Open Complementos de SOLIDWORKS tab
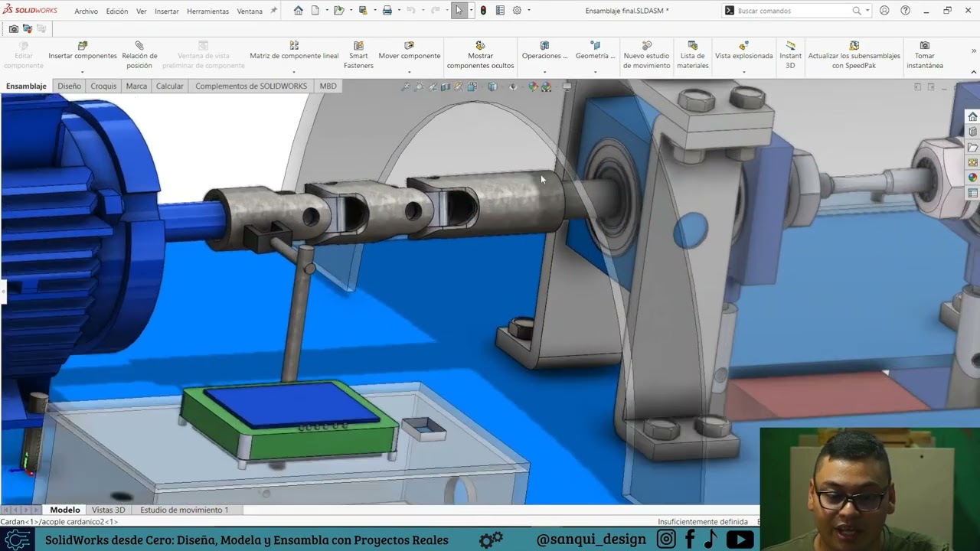The height and width of the screenshot is (551, 980). pyautogui.click(x=251, y=86)
